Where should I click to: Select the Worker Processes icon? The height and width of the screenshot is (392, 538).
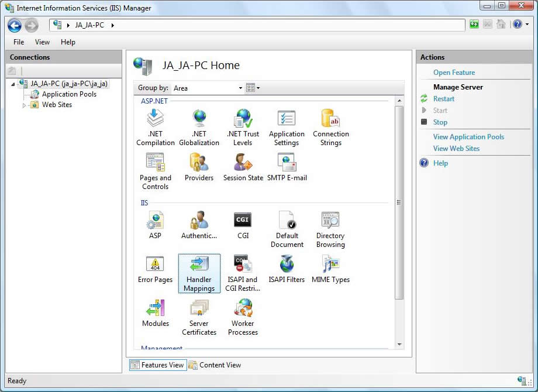243,317
